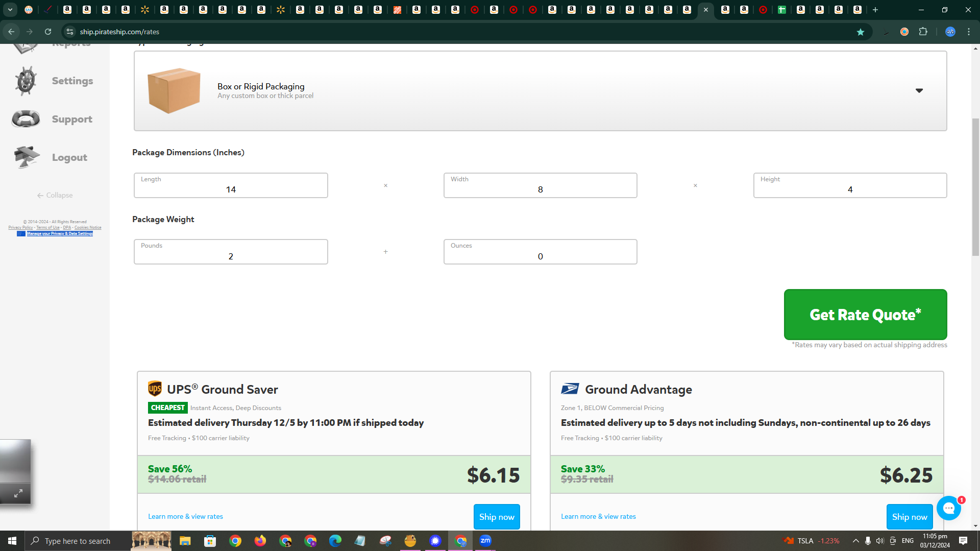
Task: View site information for pirateship.com
Action: 70,32
